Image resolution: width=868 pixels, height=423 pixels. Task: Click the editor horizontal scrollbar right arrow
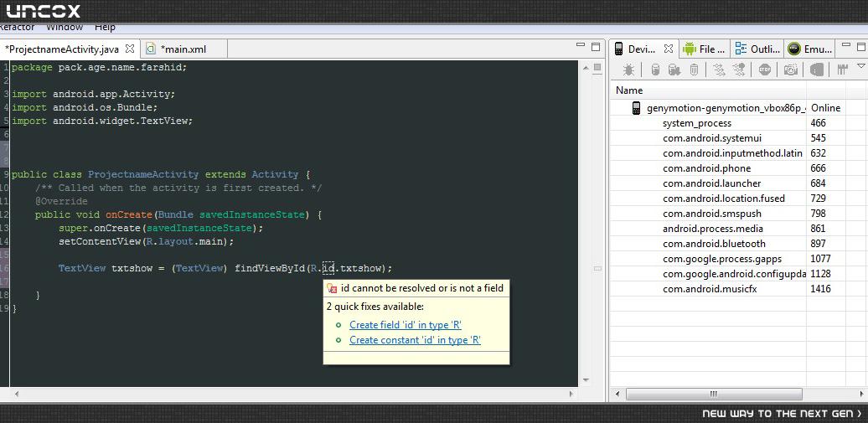(571, 395)
